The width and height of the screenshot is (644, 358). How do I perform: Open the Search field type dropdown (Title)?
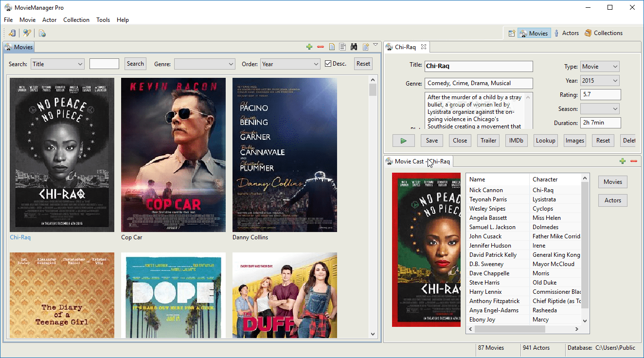58,64
